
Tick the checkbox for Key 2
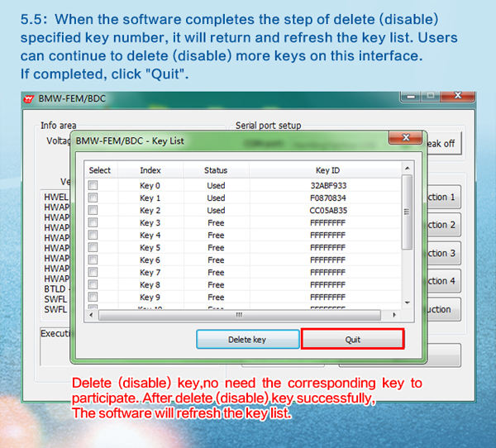coord(93,210)
